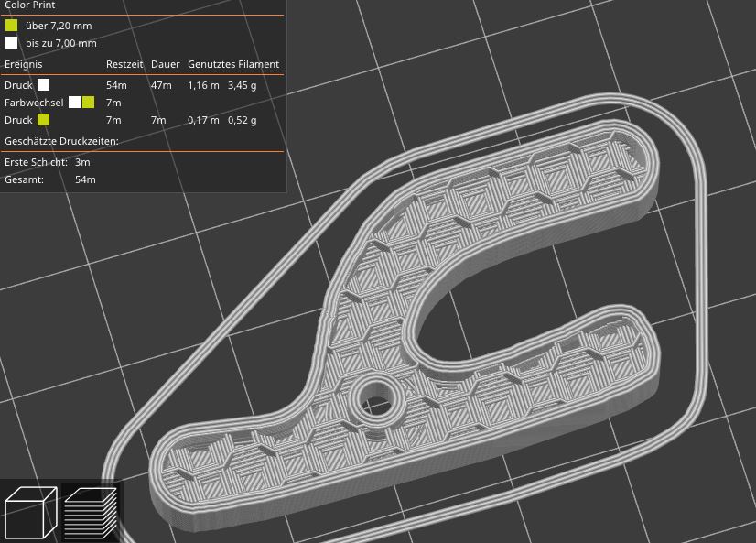Pick the white swatch in the Farbwechsel row
Image resolution: width=756 pixels, height=543 pixels.
[74, 103]
